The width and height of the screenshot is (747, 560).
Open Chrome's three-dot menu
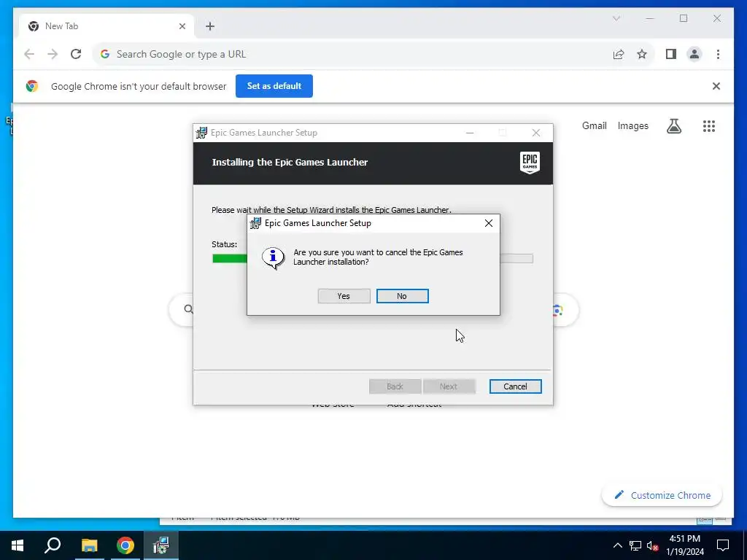[718, 54]
